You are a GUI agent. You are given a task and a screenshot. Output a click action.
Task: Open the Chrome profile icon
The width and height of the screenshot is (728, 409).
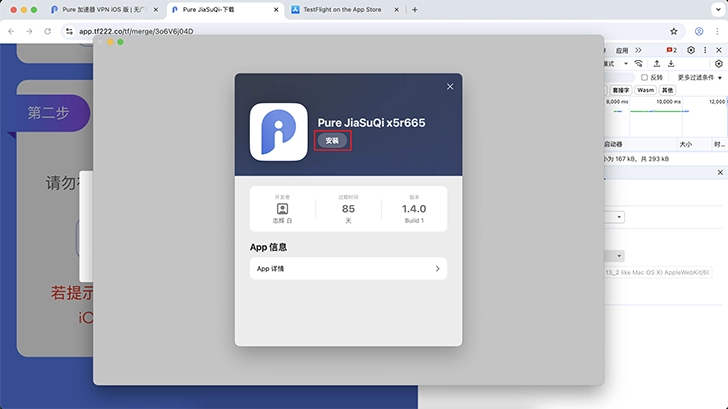point(699,31)
